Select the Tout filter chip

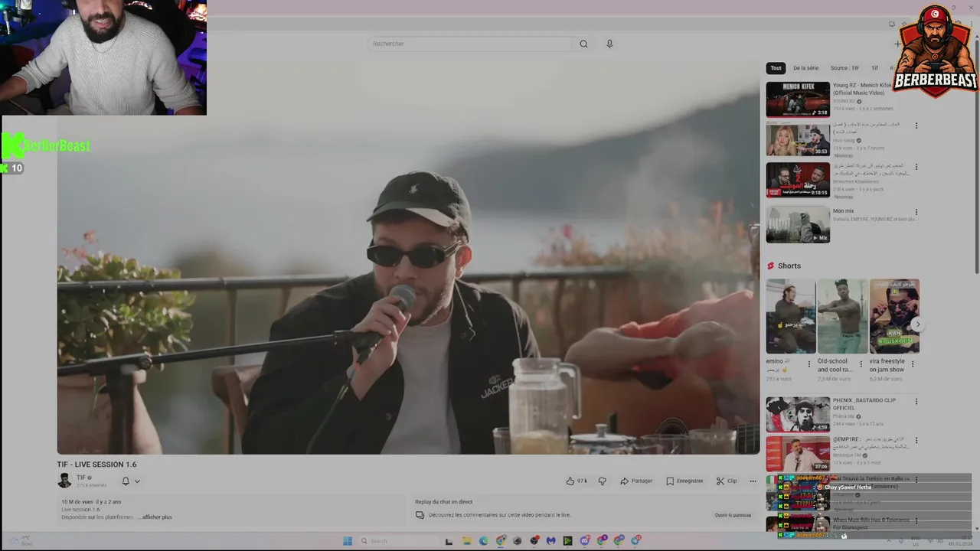coord(776,68)
